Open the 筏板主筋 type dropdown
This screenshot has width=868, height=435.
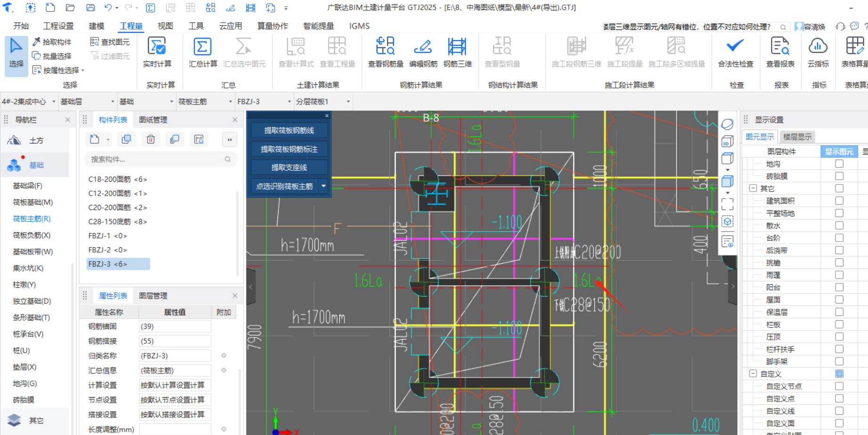click(205, 102)
